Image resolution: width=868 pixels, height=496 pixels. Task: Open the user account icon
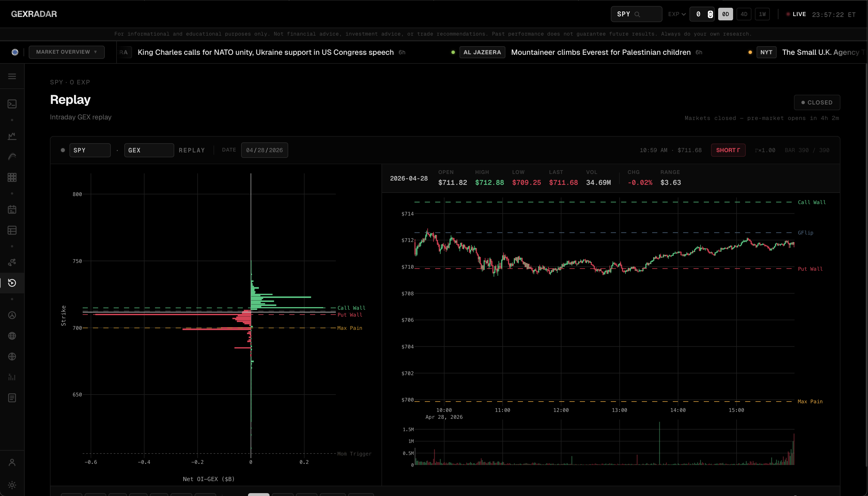(12, 462)
